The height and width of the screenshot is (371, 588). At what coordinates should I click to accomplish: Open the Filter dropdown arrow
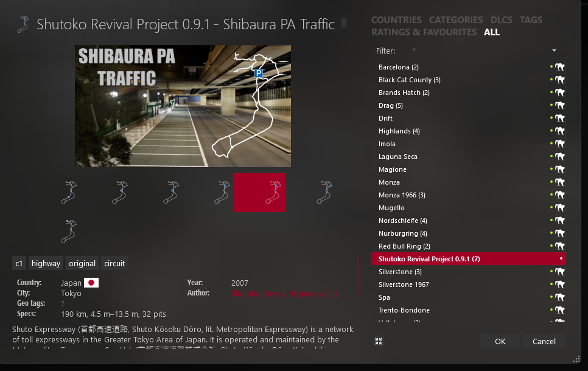coord(554,51)
